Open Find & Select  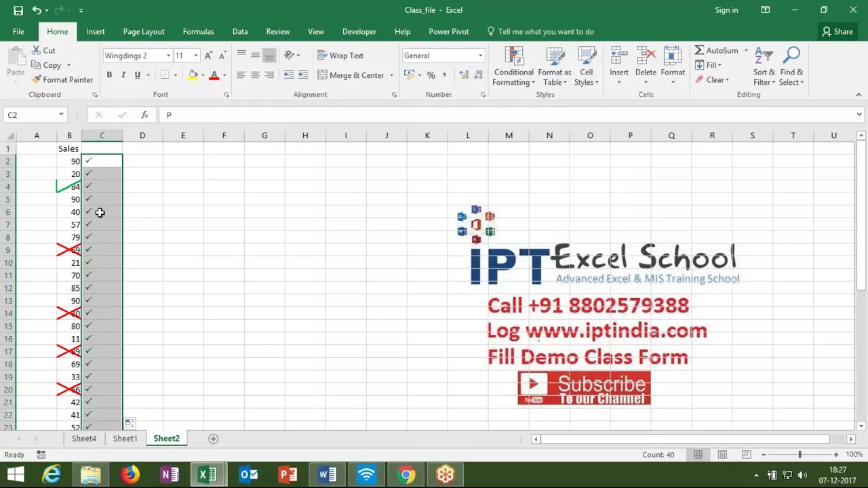791,66
